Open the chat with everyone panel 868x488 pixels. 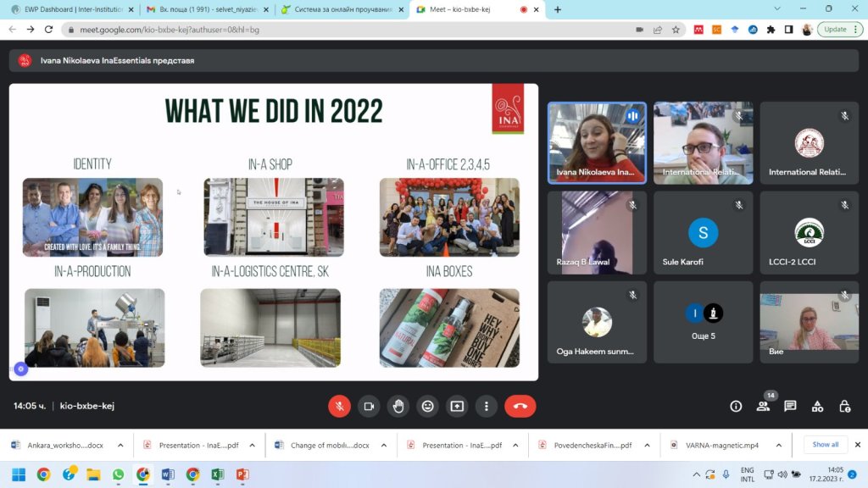pyautogui.click(x=790, y=406)
